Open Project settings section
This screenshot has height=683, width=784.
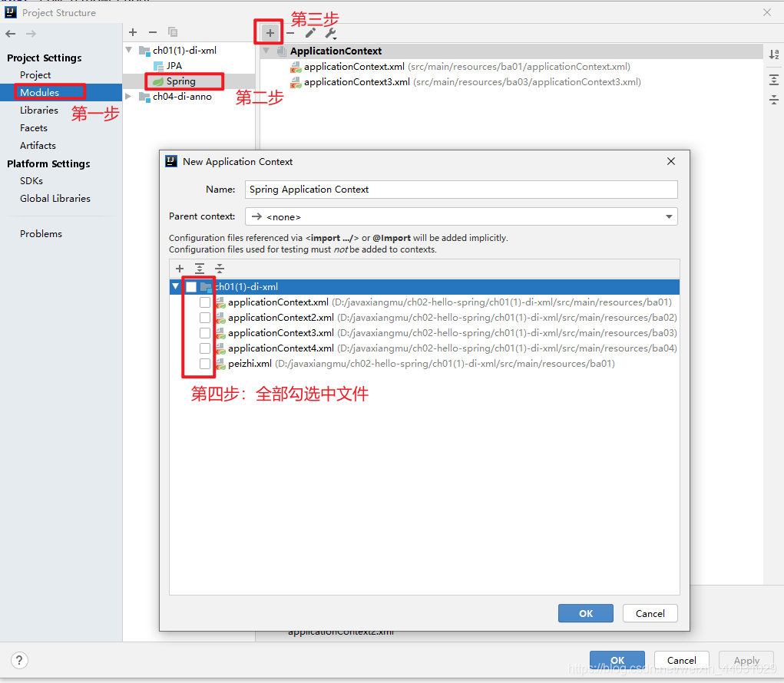[35, 75]
